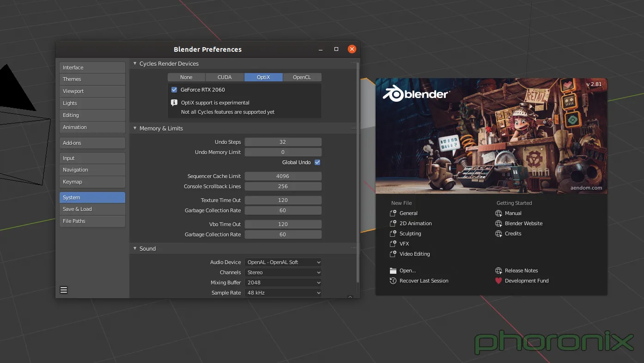Click the Vbo Garbage Collection Rate field
644x363 pixels.
pyautogui.click(x=283, y=234)
